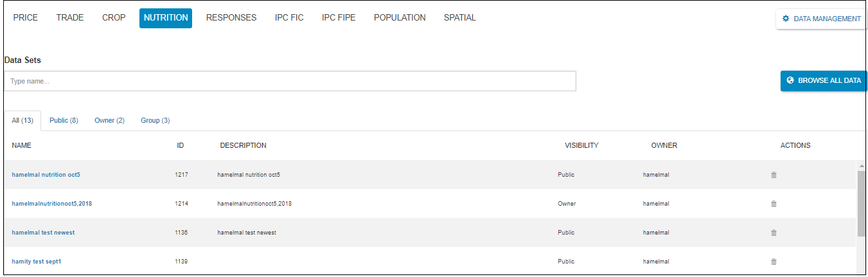
Task: Filter data sets by Public (8)
Action: (x=64, y=120)
